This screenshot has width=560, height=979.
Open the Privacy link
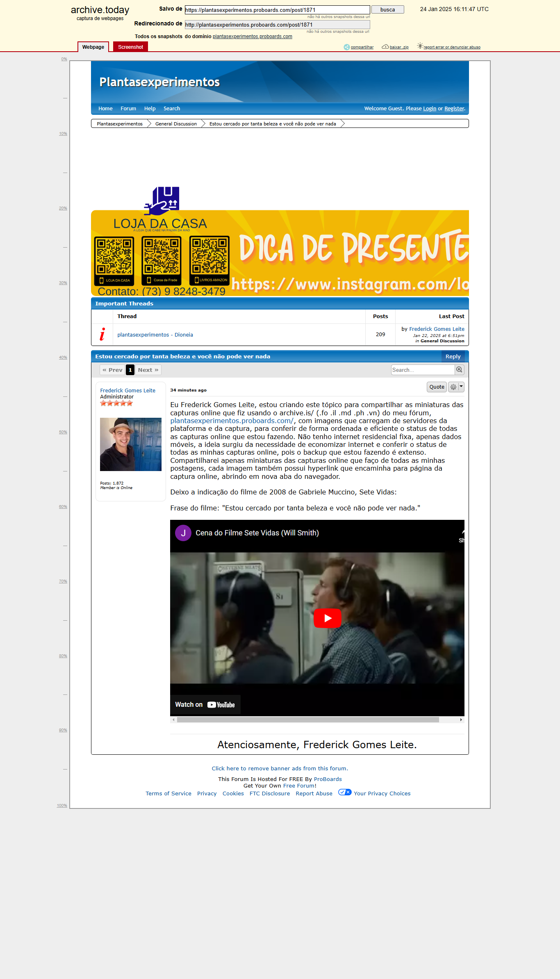[x=207, y=794]
